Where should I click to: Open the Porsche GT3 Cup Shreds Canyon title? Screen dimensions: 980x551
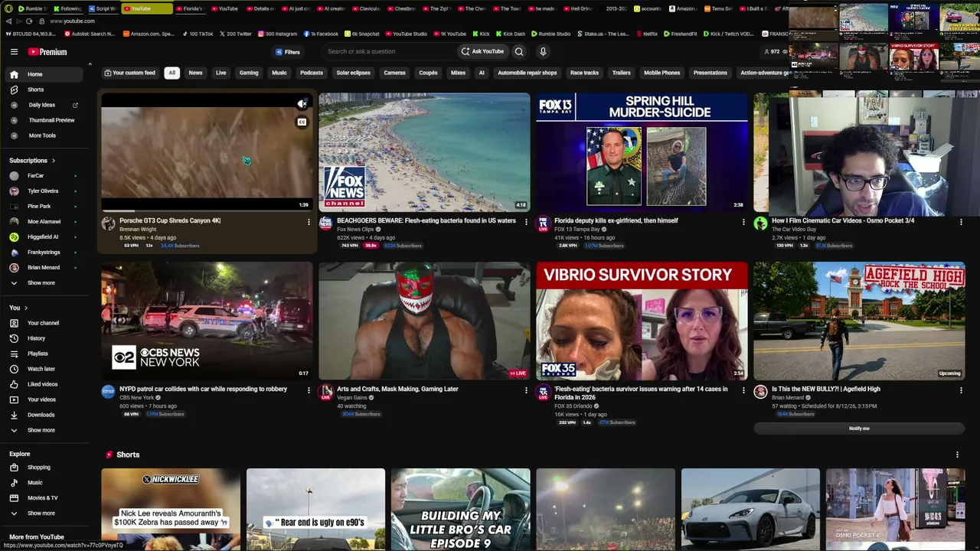point(170,220)
